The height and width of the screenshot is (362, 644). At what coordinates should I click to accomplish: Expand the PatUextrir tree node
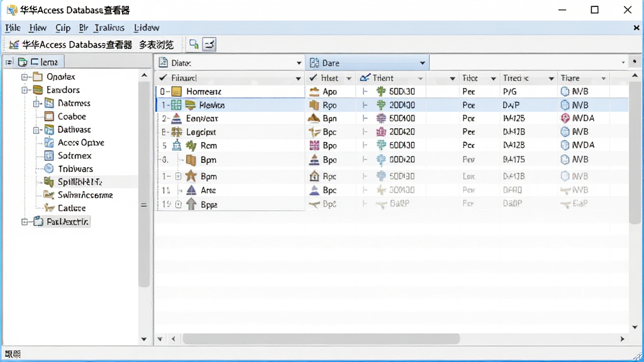point(25,222)
